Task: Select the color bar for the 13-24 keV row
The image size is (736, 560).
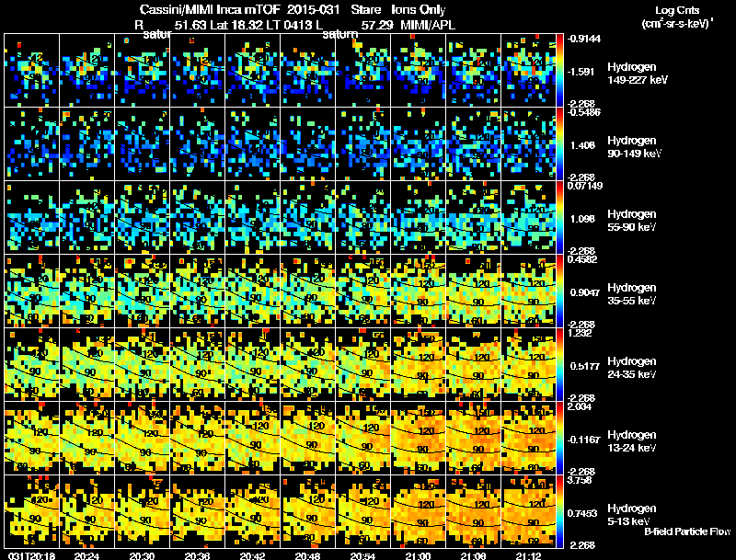Action: click(x=559, y=439)
